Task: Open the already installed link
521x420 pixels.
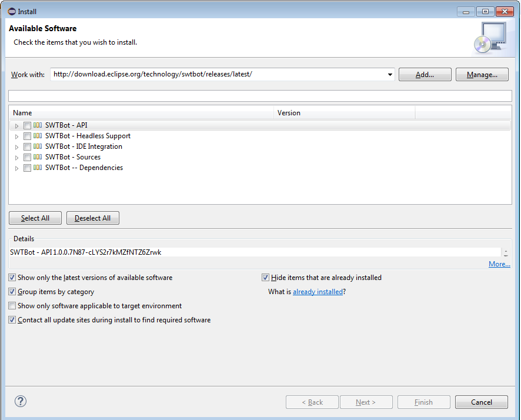Action: pyautogui.click(x=318, y=292)
